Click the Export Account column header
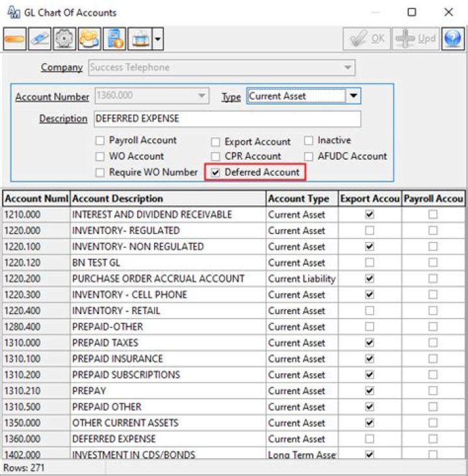The width and height of the screenshot is (468, 476). [370, 198]
